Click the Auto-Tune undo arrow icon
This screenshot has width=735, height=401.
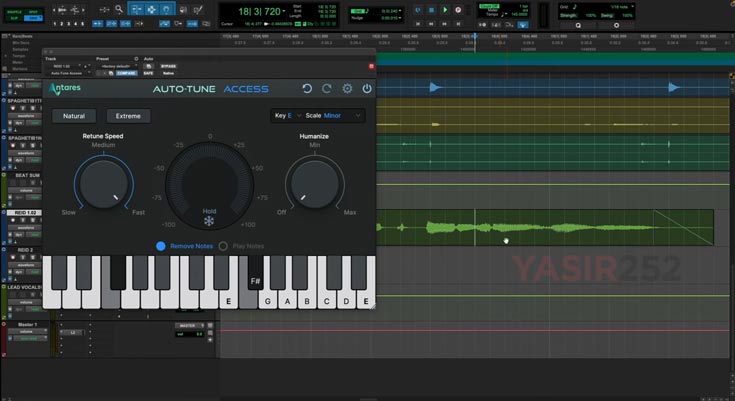pos(307,89)
